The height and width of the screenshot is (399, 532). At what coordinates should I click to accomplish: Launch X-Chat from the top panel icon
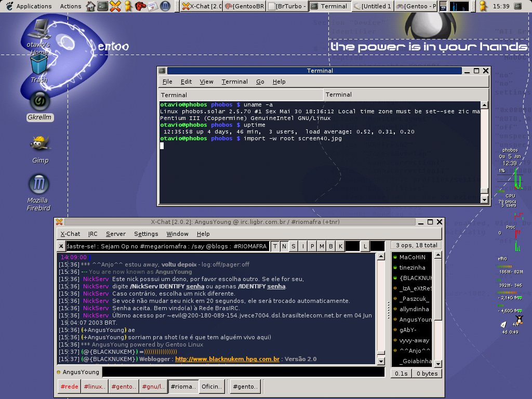tap(115, 6)
